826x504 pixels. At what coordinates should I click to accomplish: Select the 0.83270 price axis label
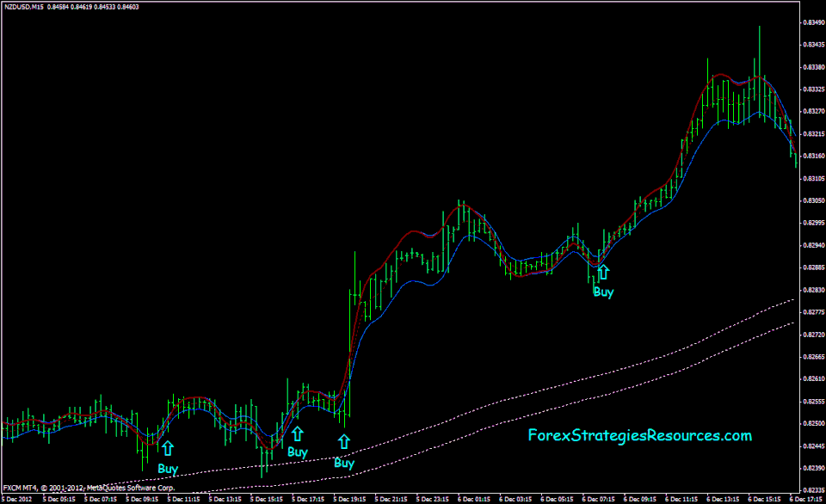click(814, 112)
